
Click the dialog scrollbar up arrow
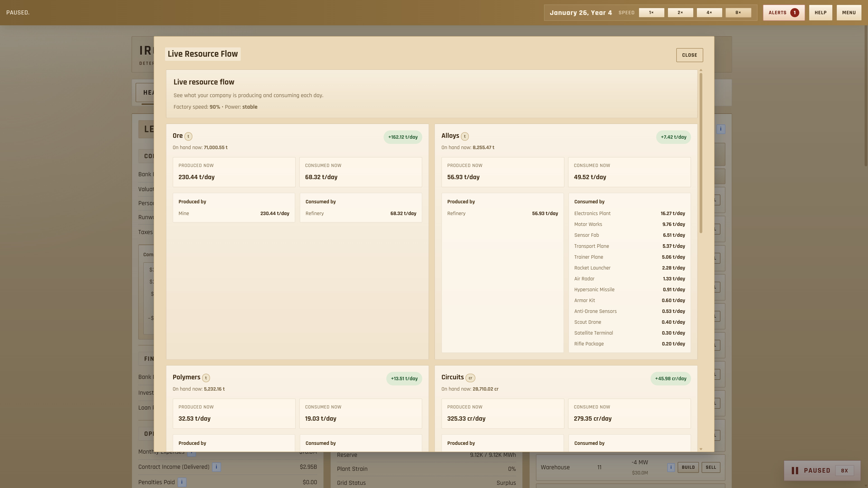(x=701, y=70)
